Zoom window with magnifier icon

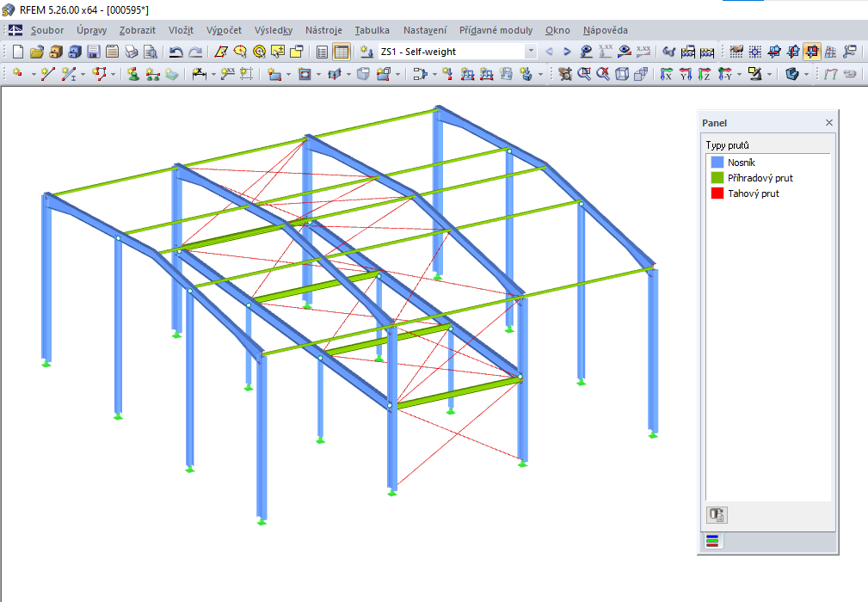[x=584, y=74]
